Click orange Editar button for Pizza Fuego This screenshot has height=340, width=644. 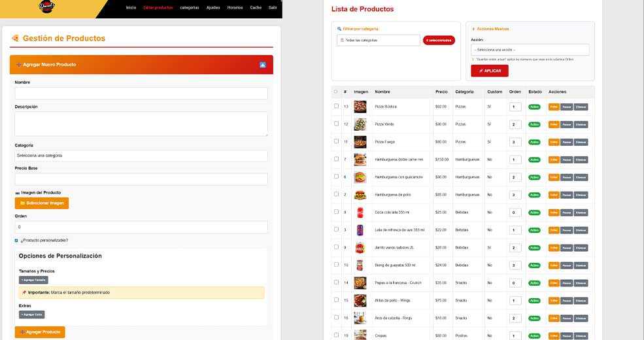click(x=554, y=142)
